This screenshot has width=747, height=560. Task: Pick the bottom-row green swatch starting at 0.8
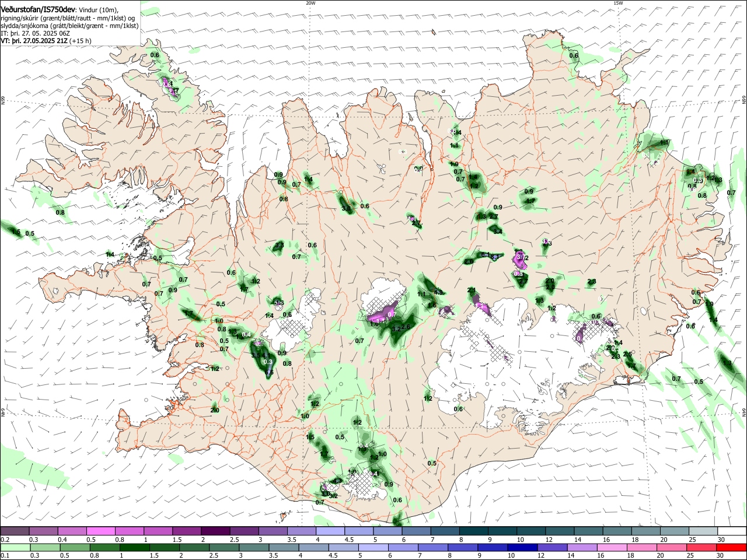(104, 547)
